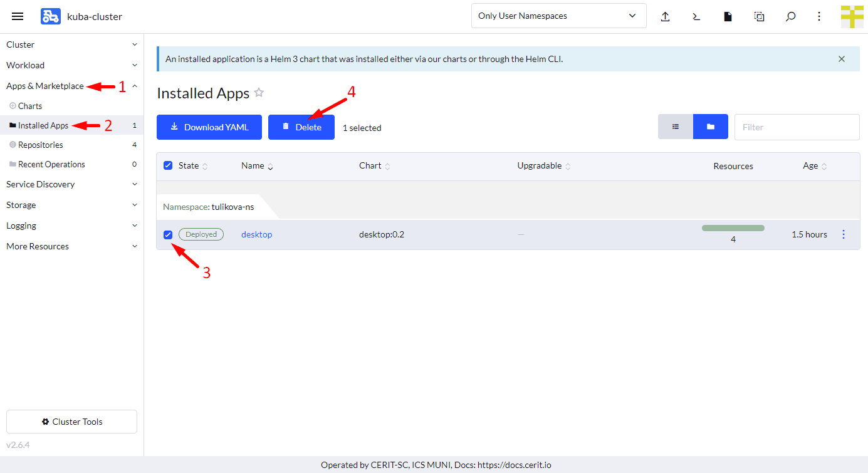Favorite Installed Apps with the star icon
Viewport: 868px width, 473px height.
tap(259, 93)
